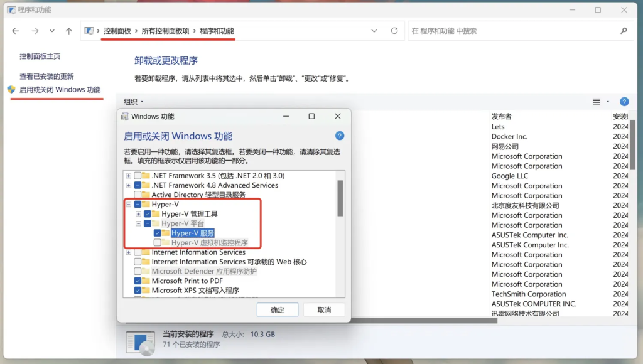Select 控制面板 in the address breadcrumb

click(x=117, y=31)
